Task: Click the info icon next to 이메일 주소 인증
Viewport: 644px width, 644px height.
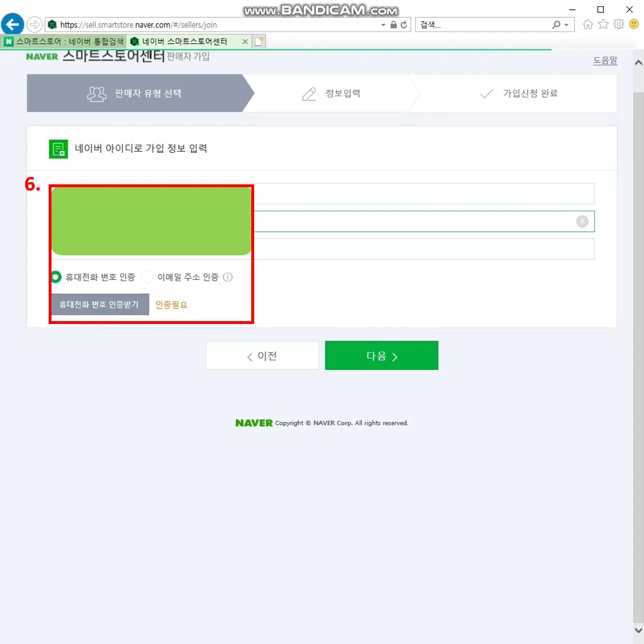Action: pos(227,277)
